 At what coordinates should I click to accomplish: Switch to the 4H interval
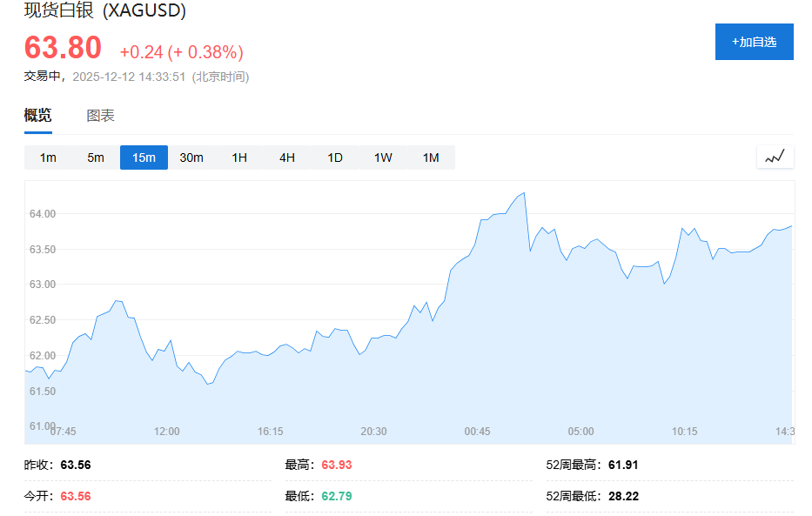point(286,157)
